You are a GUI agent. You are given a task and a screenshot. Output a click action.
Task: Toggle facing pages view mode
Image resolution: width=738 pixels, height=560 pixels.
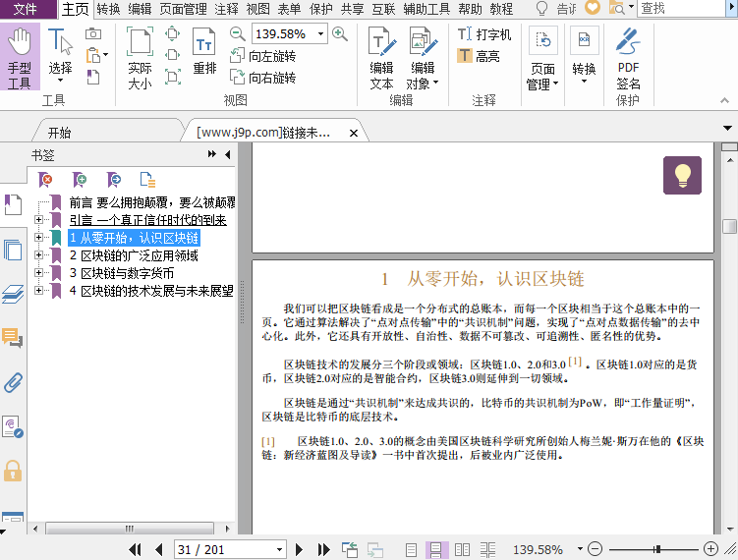pyautogui.click(x=462, y=549)
